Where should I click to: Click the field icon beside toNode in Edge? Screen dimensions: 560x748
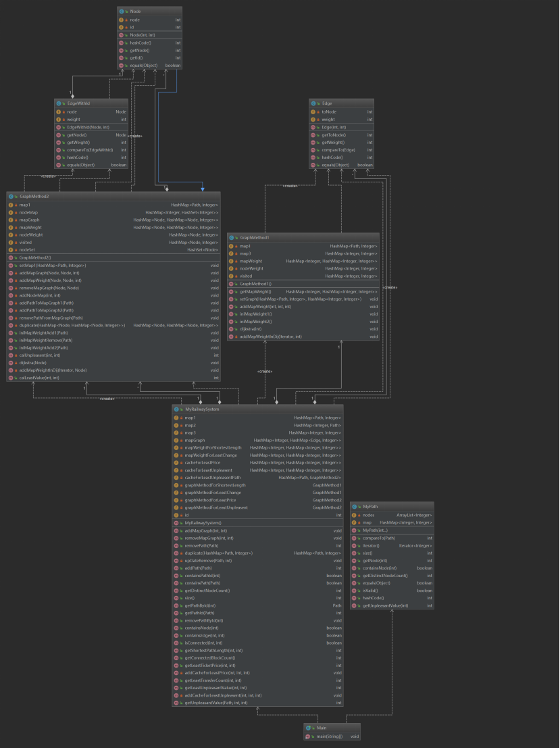click(x=313, y=111)
